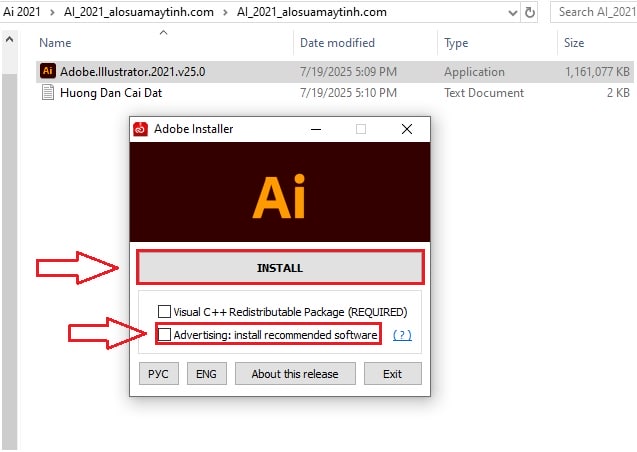637x452 pixels.
Task: Navigate to Ai 2021 breadcrumb folder
Action: 22,12
